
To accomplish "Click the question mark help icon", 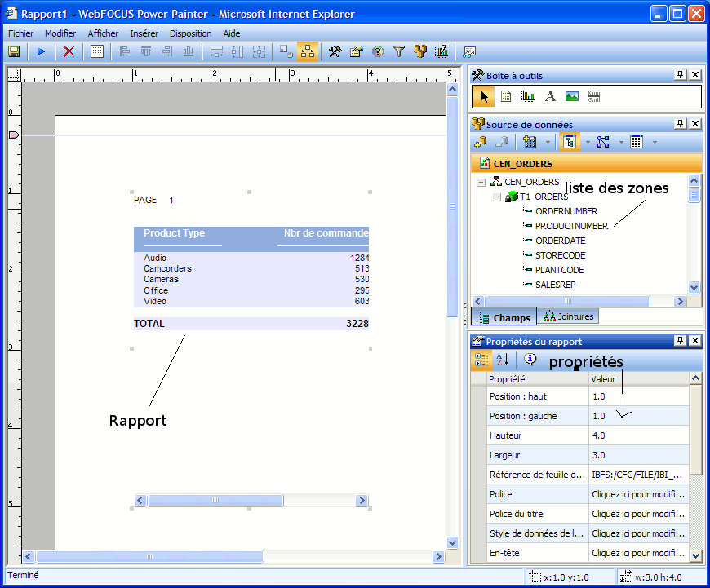I will pos(378,51).
